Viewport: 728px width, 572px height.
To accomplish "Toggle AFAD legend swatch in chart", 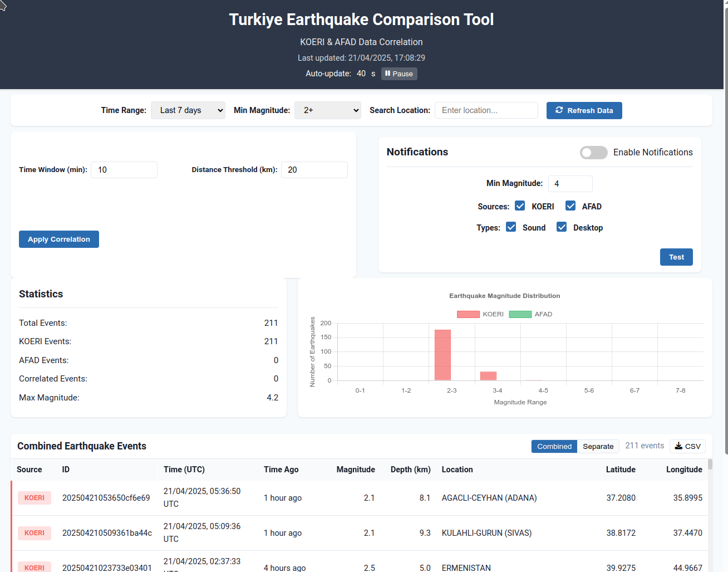I will [x=520, y=314].
